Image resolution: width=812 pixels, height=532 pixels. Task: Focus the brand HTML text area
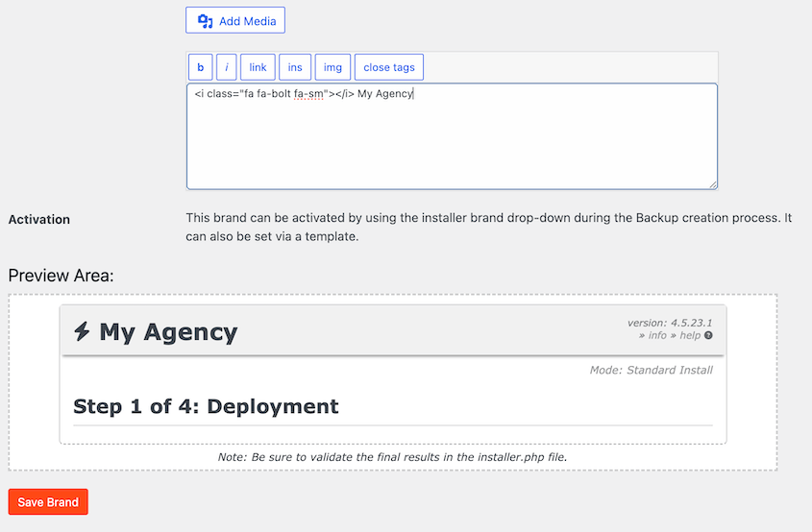[x=452, y=139]
